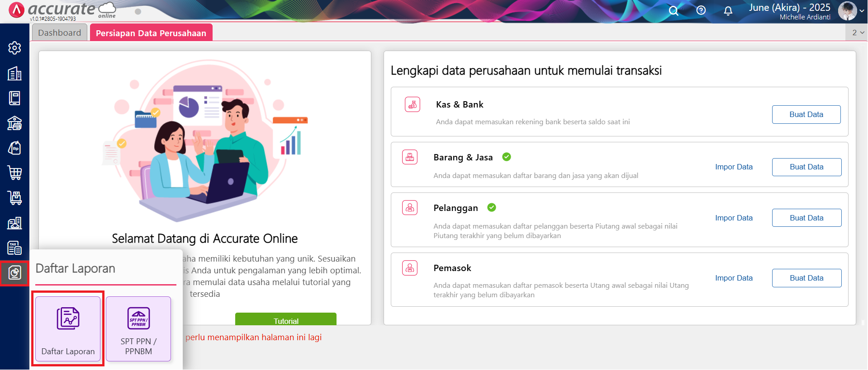The image size is (868, 370).
Task: Click Buat Data for Kas & Bank
Action: tap(806, 114)
